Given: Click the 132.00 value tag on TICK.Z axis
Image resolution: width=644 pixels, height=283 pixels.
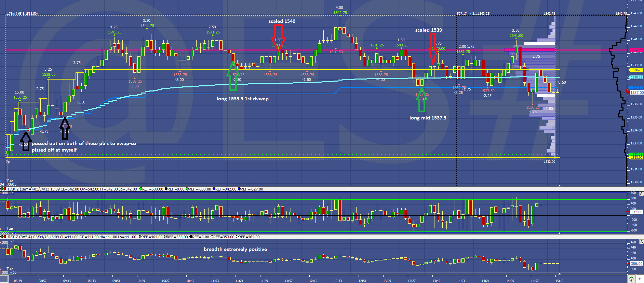Looking at the screenshot, I should click(x=636, y=212).
